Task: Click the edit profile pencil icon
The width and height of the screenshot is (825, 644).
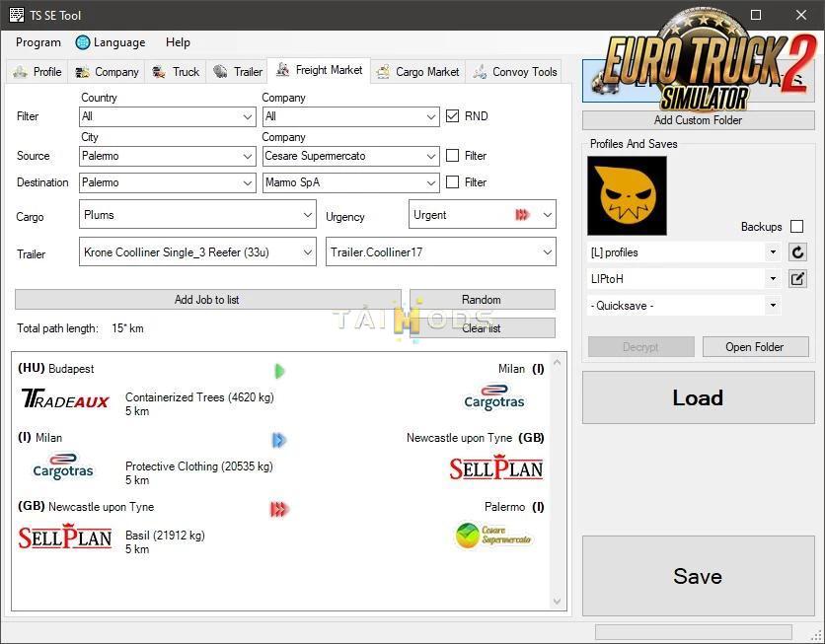Action: 797,279
